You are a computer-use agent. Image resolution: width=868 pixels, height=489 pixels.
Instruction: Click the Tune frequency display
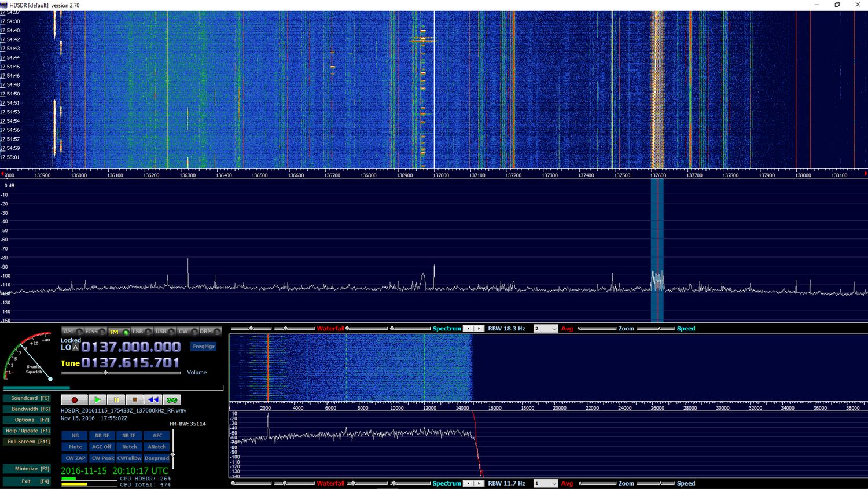[x=130, y=363]
